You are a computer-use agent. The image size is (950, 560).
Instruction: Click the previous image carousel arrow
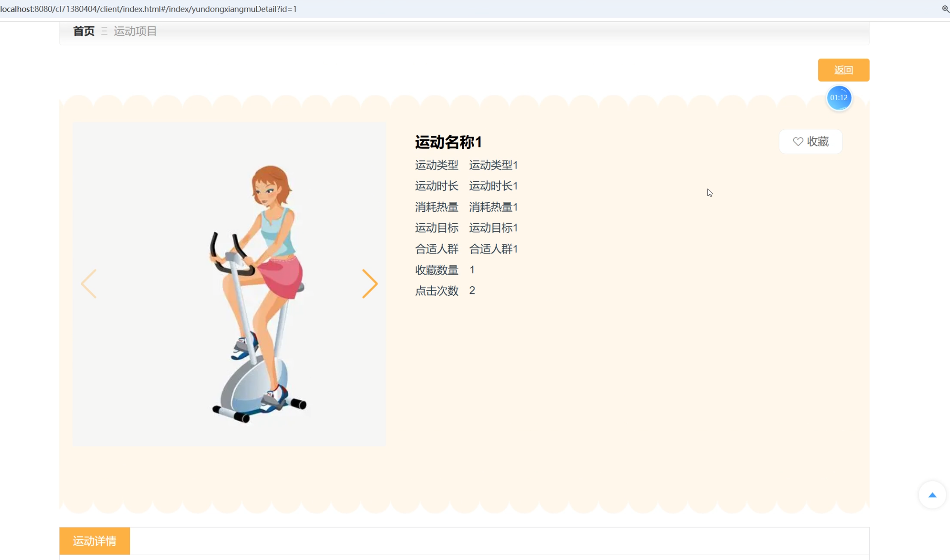[89, 284]
